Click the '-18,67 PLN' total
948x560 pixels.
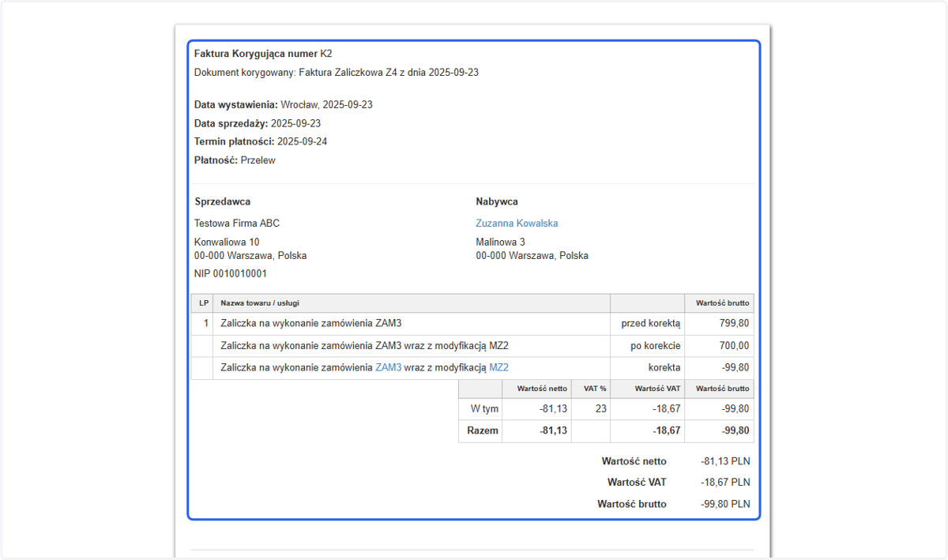[725, 482]
